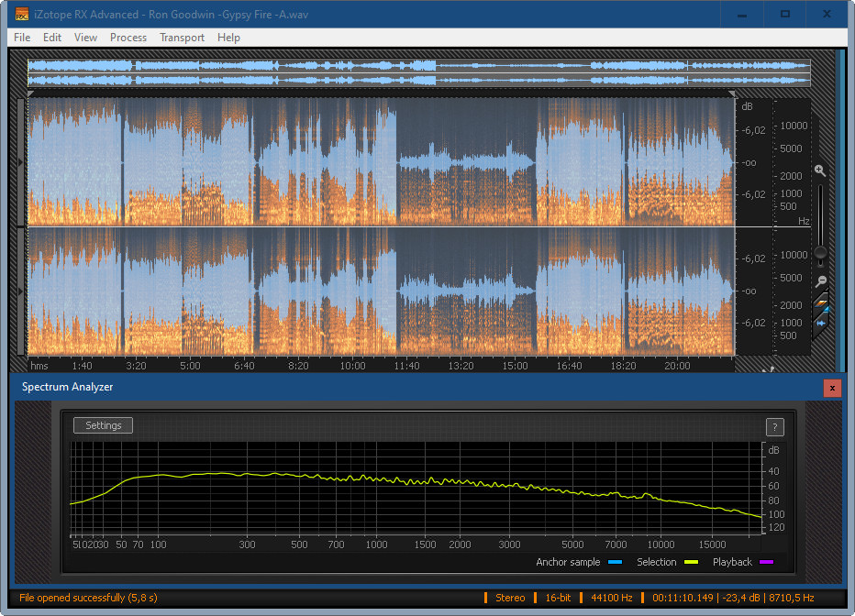Click the vertical zoom slider knob
This screenshot has height=616, width=855.
click(820, 253)
